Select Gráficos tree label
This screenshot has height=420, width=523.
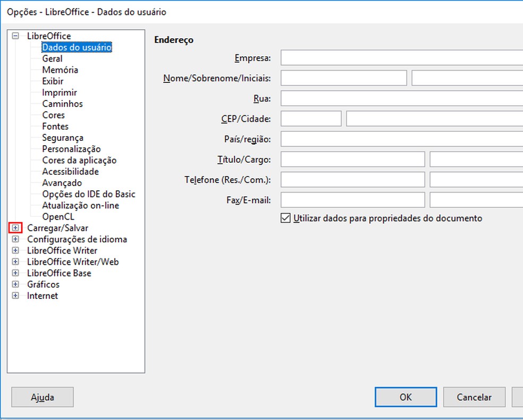tap(44, 284)
